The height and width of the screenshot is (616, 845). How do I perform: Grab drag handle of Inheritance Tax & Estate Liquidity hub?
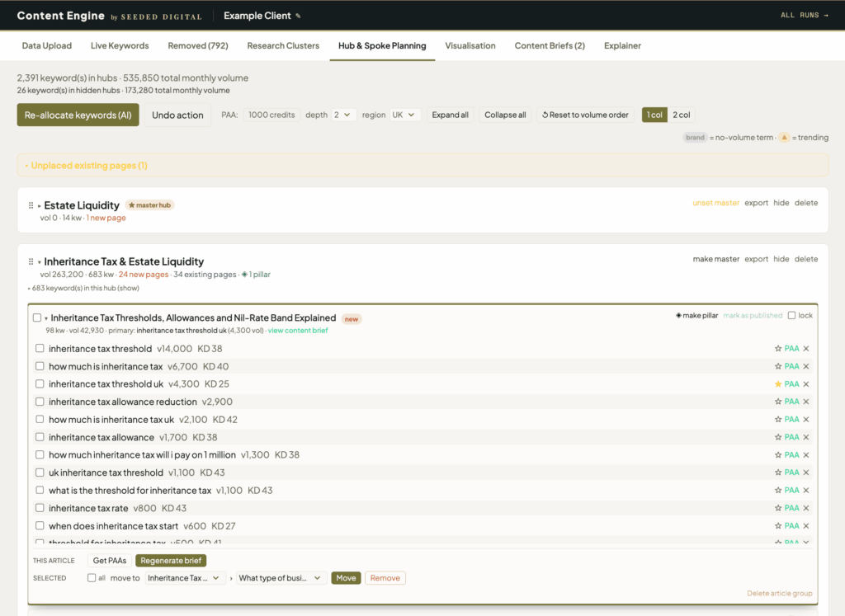point(31,261)
